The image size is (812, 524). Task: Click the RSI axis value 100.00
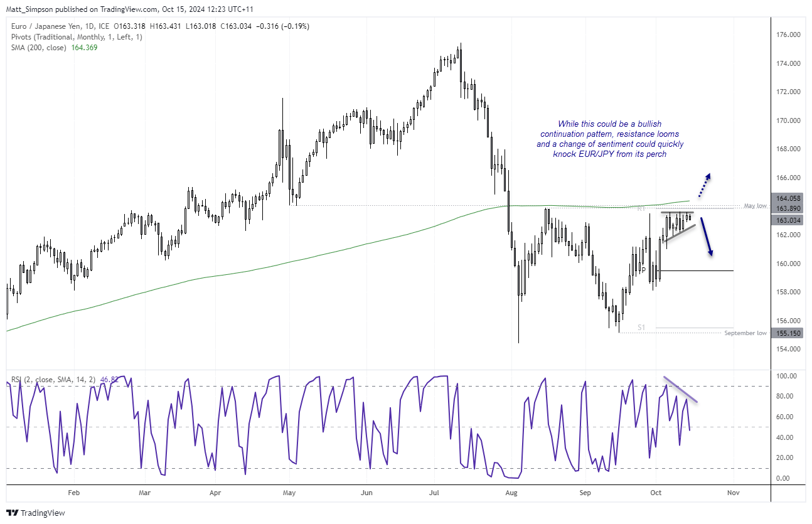[x=786, y=376]
